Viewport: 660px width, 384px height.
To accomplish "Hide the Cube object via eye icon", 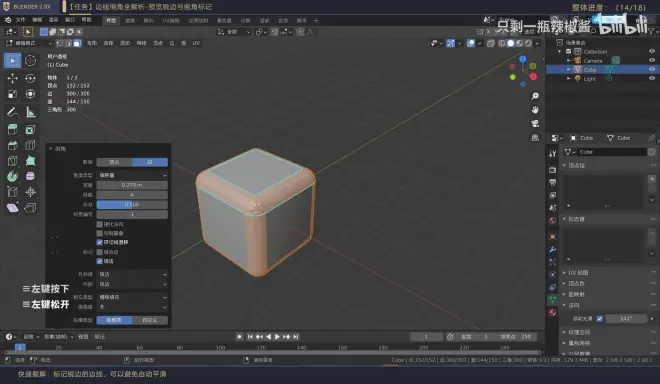I will point(652,69).
